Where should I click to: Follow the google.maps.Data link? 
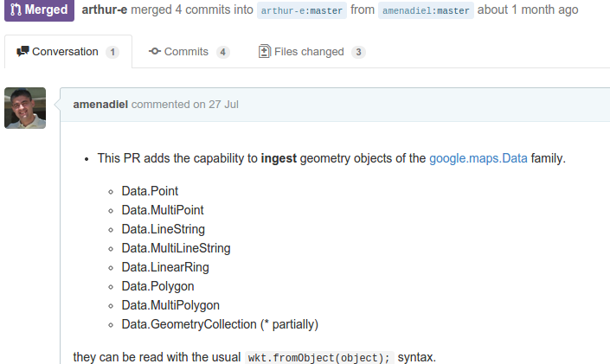click(478, 158)
